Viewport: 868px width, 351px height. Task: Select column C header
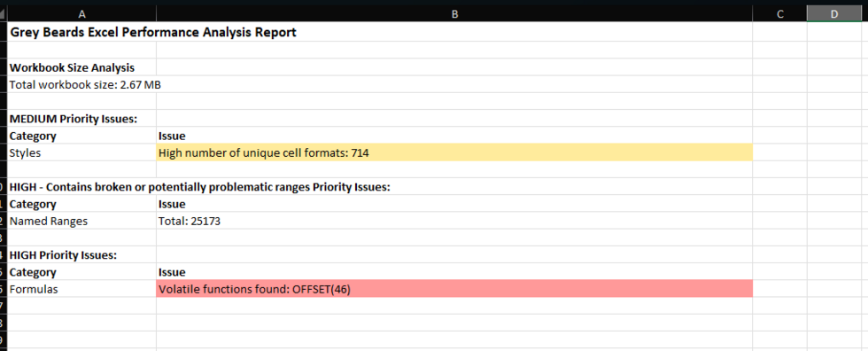[779, 14]
